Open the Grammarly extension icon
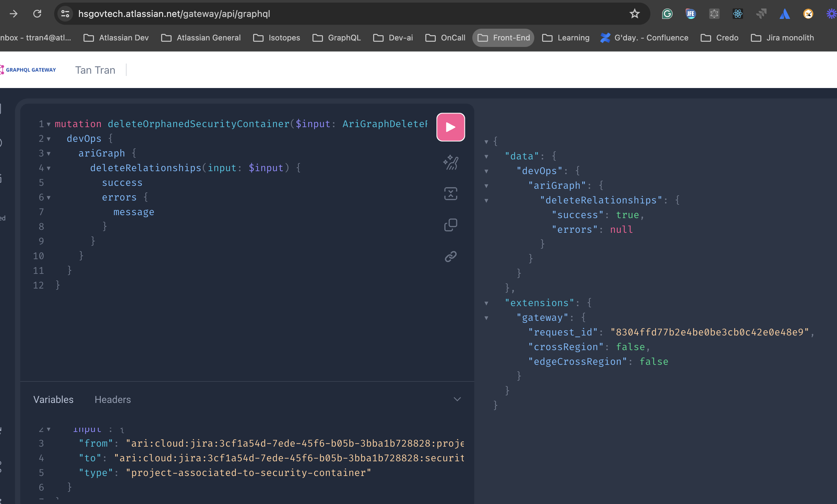Screen dimensions: 837x504 click(x=667, y=14)
